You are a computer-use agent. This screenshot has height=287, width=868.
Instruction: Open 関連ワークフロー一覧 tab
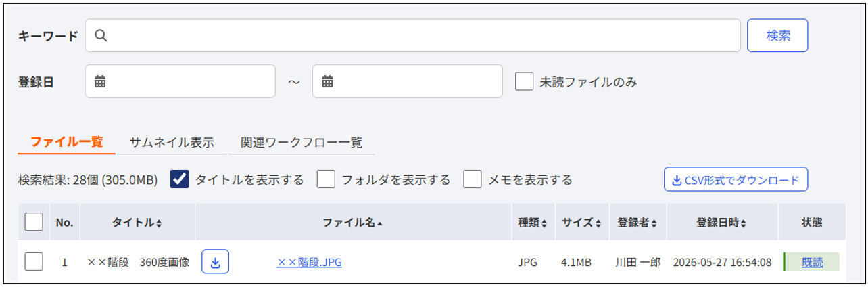302,143
